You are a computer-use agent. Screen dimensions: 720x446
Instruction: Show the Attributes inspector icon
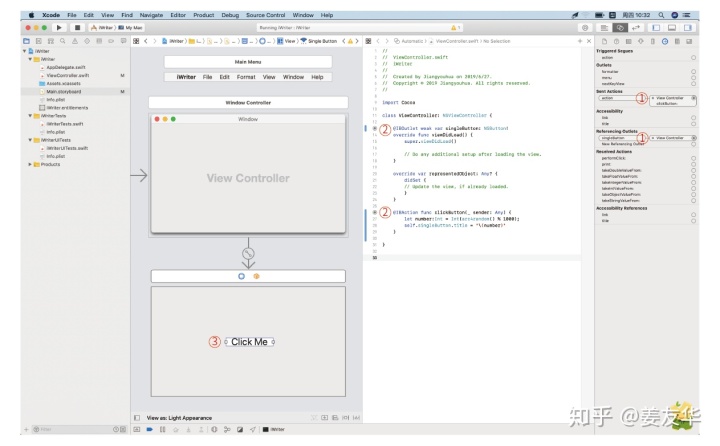coord(641,41)
